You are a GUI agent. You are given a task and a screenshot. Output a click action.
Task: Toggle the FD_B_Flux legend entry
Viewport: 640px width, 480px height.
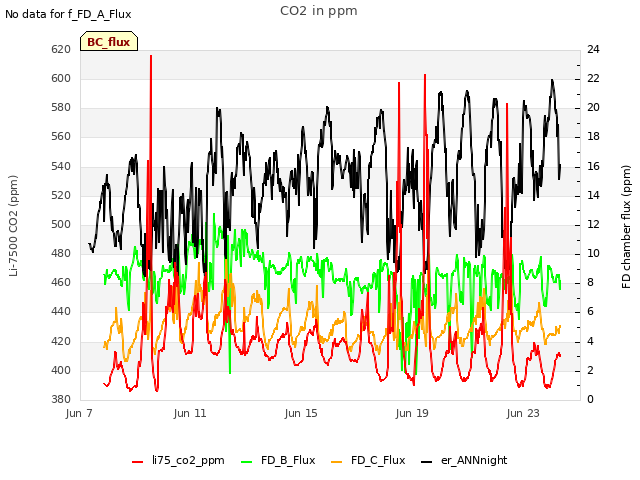[x=278, y=460]
